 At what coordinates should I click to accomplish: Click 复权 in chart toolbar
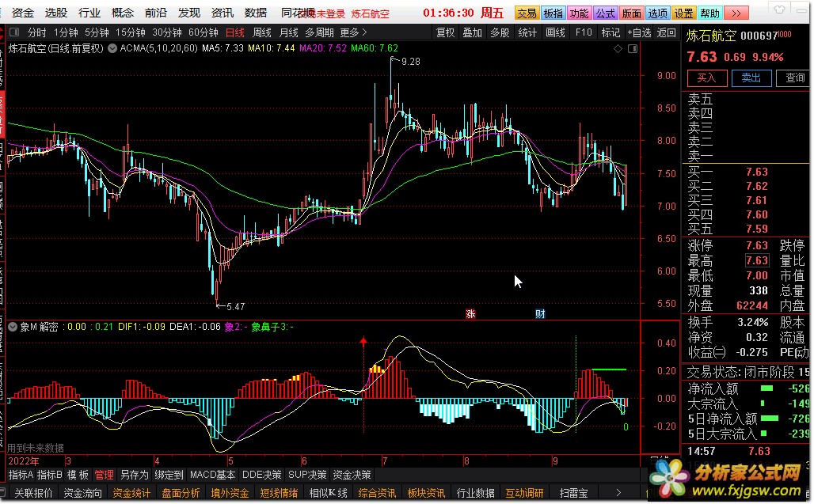445,32
